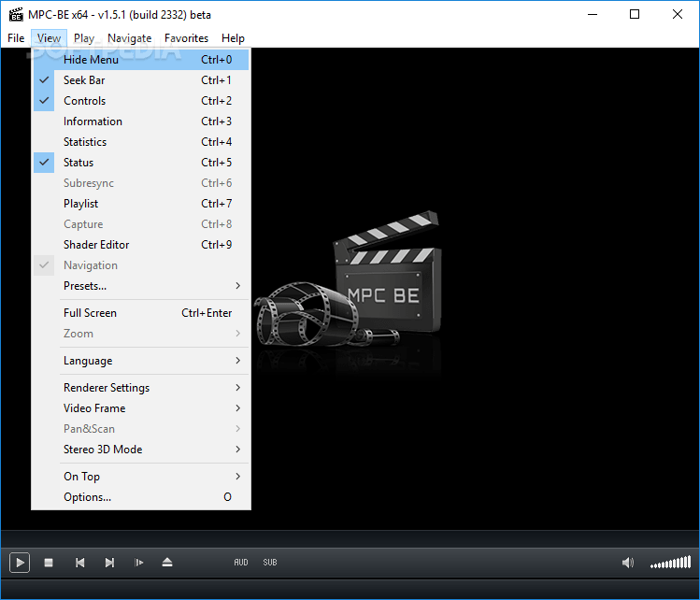Expand the Stereo 3D Mode submenu
Image resolution: width=700 pixels, height=600 pixels.
coord(141,450)
